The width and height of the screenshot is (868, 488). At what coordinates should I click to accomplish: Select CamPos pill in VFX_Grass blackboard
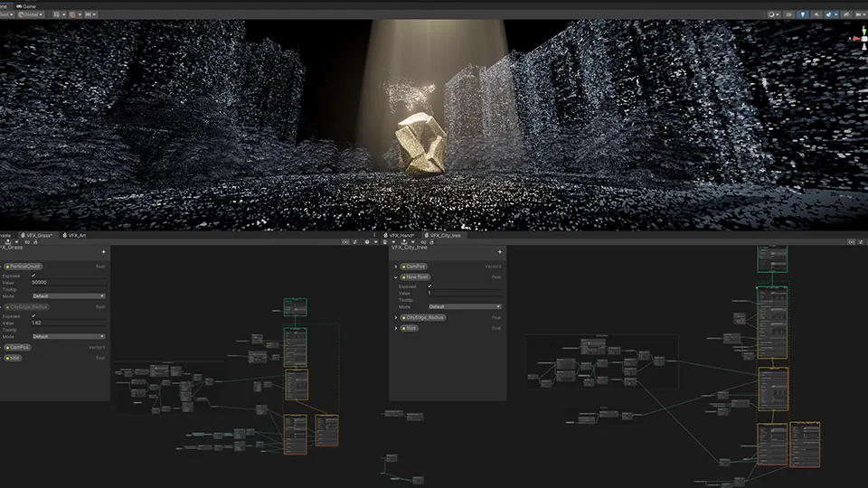[17, 347]
